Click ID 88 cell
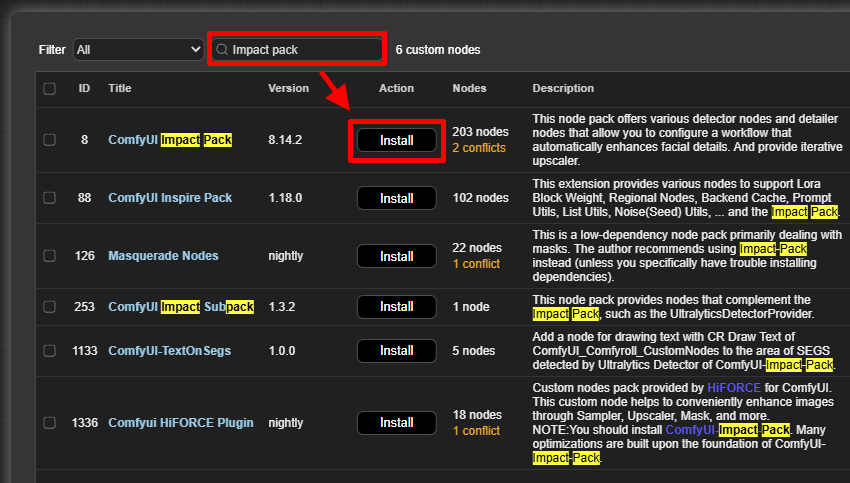Screen dimensions: 850x483 coord(84,198)
